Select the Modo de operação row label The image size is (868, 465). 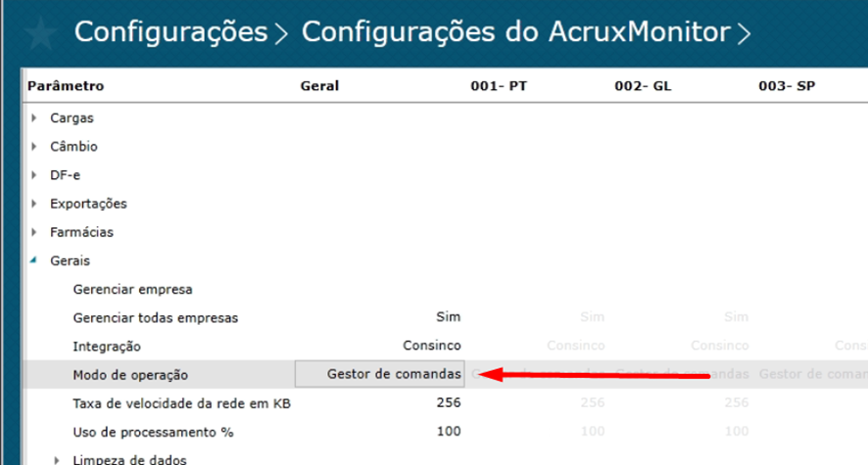point(129,374)
